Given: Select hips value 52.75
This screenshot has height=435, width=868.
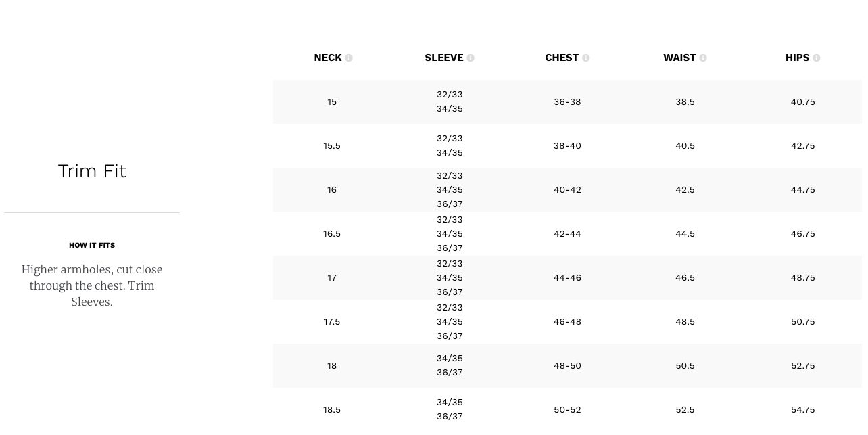Looking at the screenshot, I should [x=802, y=366].
